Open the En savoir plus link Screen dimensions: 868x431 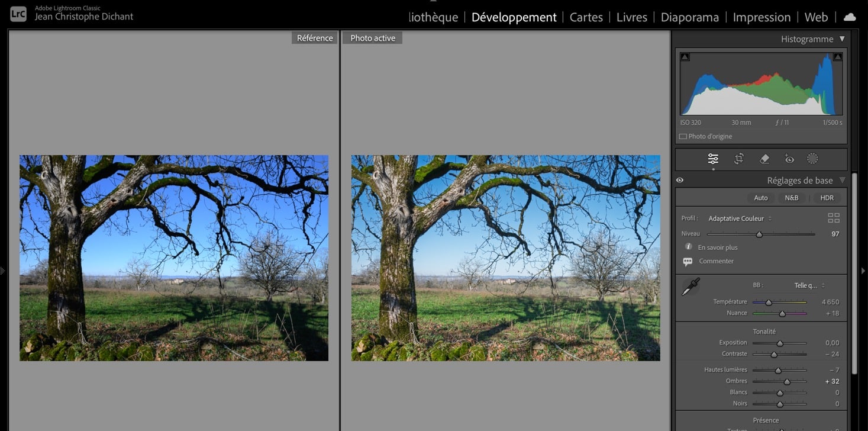[718, 247]
